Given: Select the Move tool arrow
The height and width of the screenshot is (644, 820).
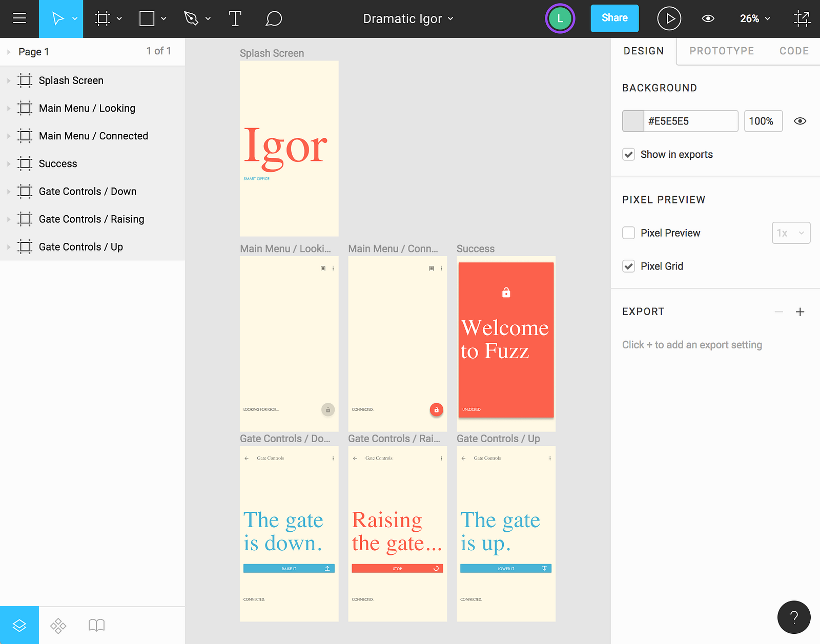Looking at the screenshot, I should [x=57, y=19].
